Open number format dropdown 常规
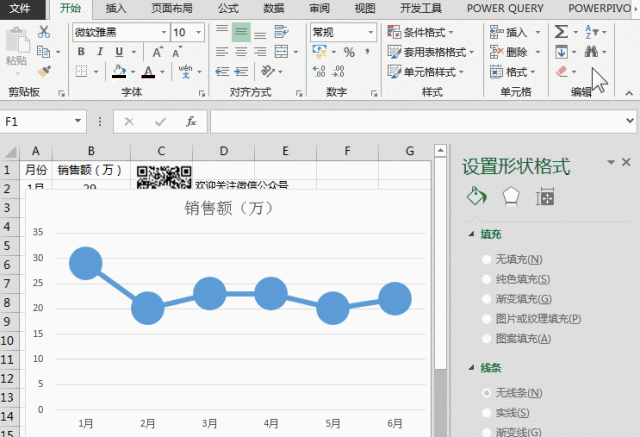The width and height of the screenshot is (640, 437). [371, 32]
